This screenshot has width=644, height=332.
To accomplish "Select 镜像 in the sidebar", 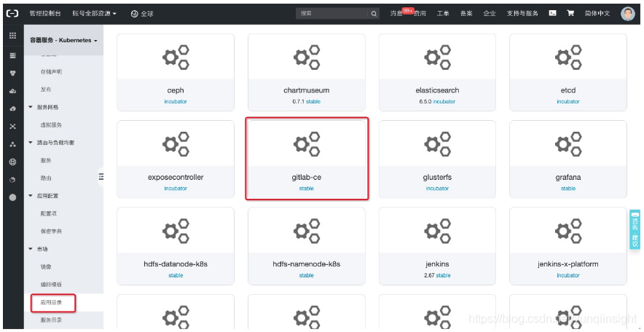I will (x=46, y=266).
